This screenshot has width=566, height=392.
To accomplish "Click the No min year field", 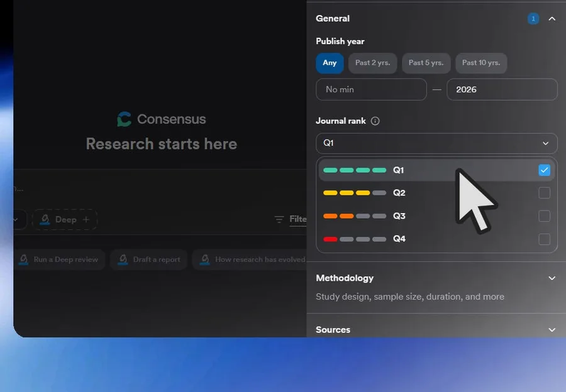I will coord(371,89).
